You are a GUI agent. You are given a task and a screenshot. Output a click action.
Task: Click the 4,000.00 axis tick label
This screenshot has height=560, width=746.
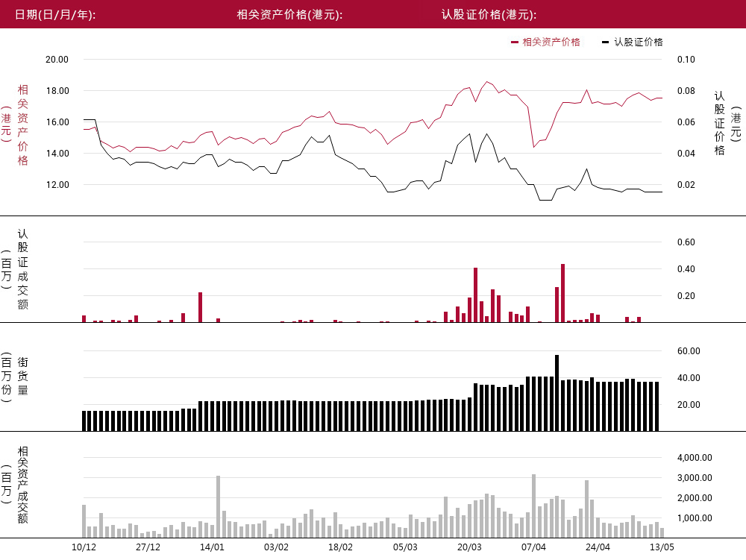click(695, 458)
